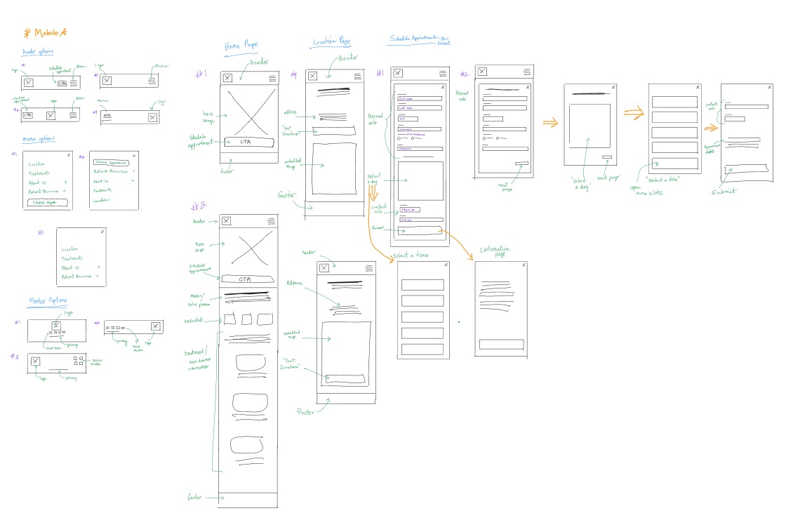
Task: Expand About Us with plus in menu #3
Action: pos(98,267)
